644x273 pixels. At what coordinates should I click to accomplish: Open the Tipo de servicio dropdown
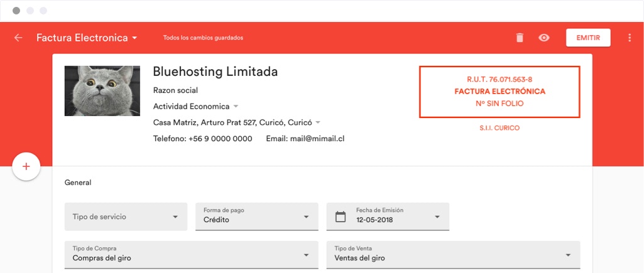126,217
